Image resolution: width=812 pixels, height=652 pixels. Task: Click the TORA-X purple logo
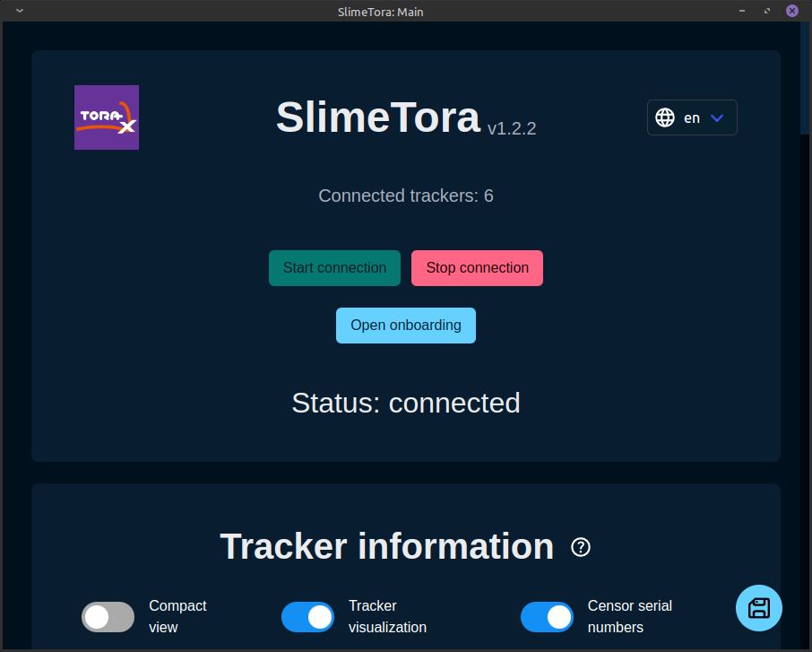pos(107,117)
